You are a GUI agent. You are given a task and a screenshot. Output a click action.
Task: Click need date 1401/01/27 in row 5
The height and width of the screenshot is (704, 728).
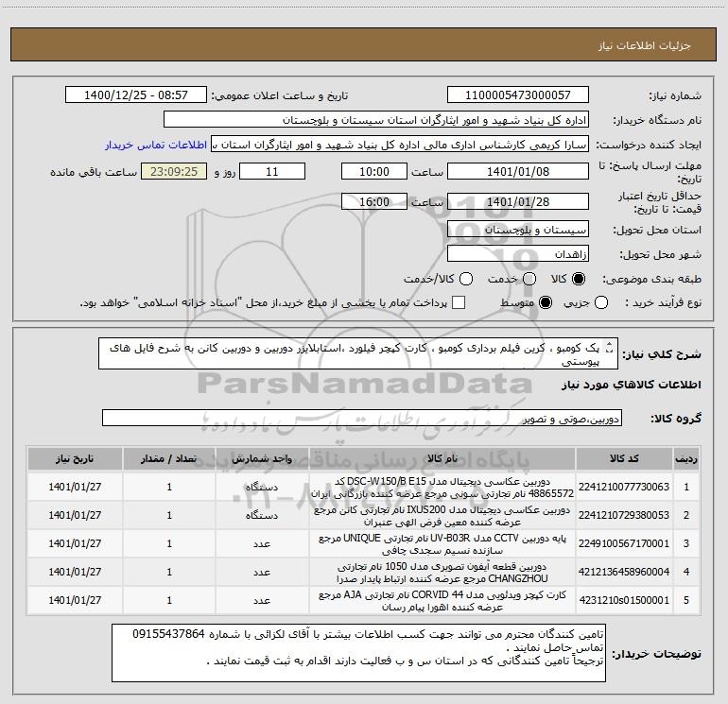pos(75,600)
